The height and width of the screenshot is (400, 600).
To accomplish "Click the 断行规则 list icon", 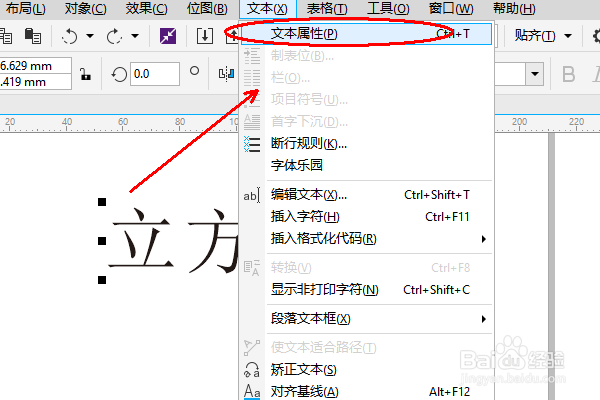I will pos(252,144).
